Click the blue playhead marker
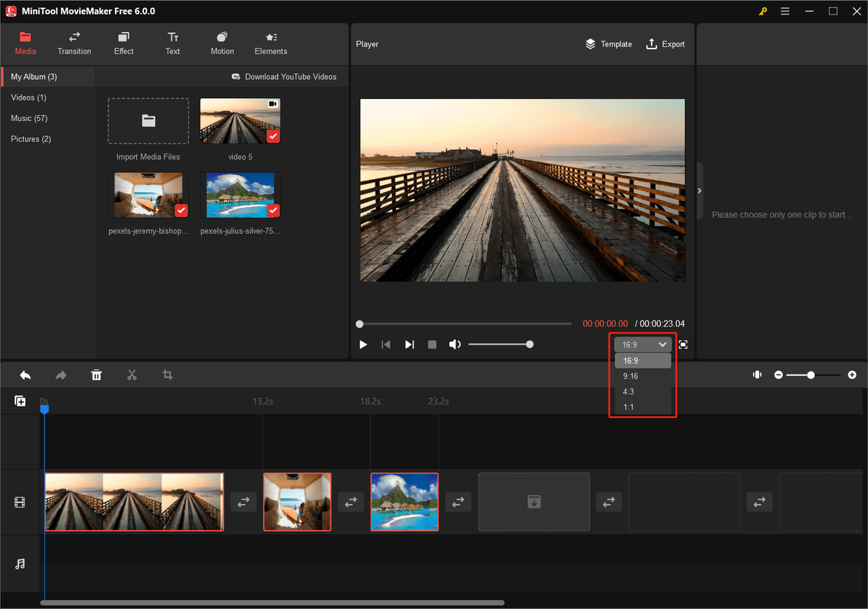 (44, 409)
